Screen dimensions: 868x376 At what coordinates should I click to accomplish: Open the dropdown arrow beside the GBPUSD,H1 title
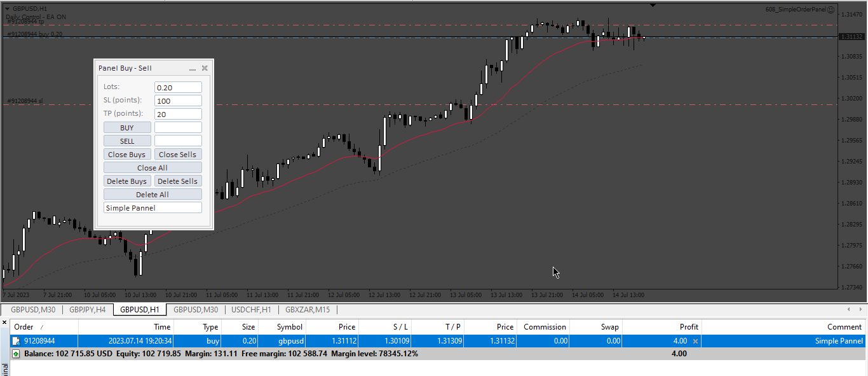[7, 8]
